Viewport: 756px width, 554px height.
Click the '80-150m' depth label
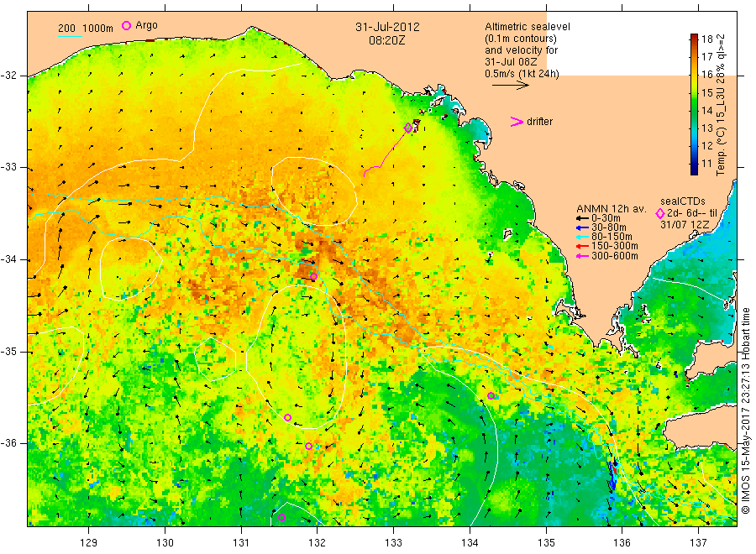[x=612, y=237]
